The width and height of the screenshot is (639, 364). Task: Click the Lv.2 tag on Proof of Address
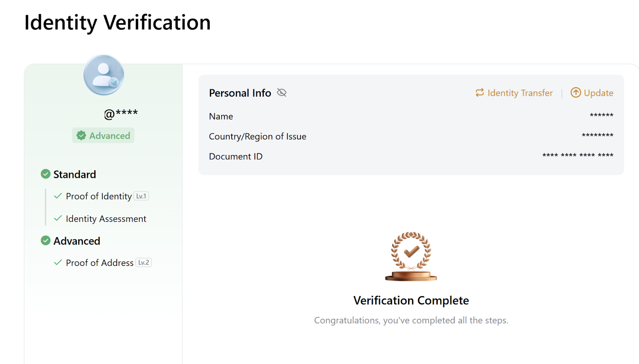[144, 262]
